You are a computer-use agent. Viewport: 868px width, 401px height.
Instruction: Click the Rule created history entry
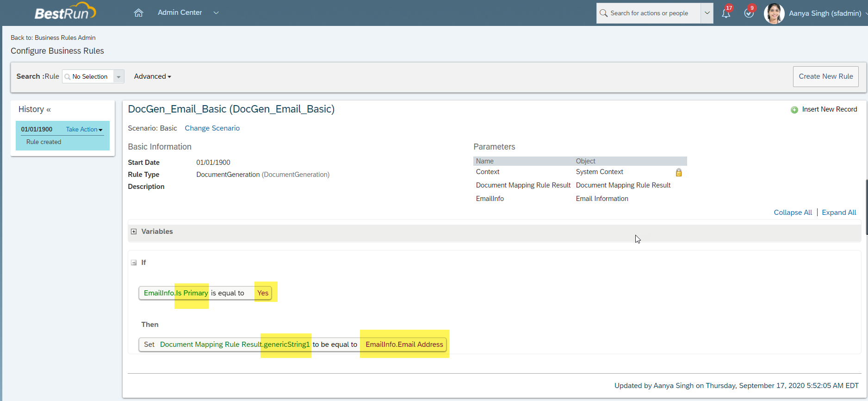coord(43,142)
